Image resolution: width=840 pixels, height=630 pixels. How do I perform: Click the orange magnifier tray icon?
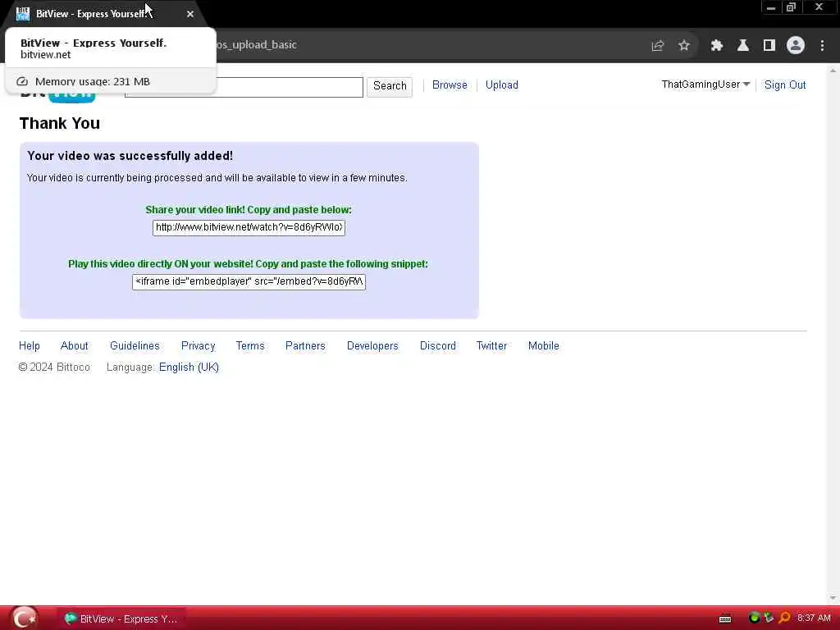[x=783, y=619]
